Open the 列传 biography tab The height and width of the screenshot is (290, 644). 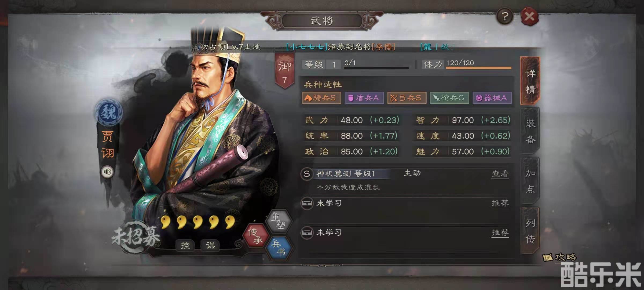530,231
